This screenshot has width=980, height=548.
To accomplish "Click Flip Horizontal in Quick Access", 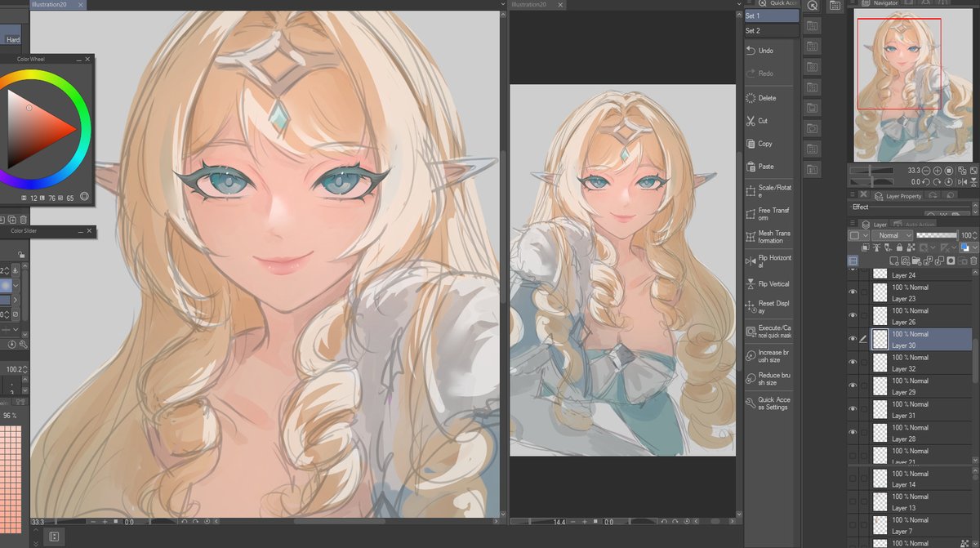I will coord(768,261).
